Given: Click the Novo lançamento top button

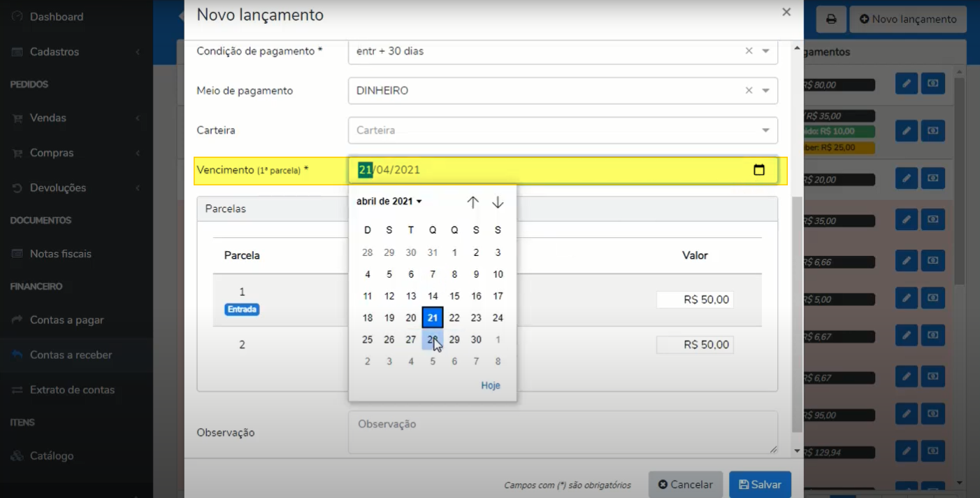Looking at the screenshot, I should point(908,20).
